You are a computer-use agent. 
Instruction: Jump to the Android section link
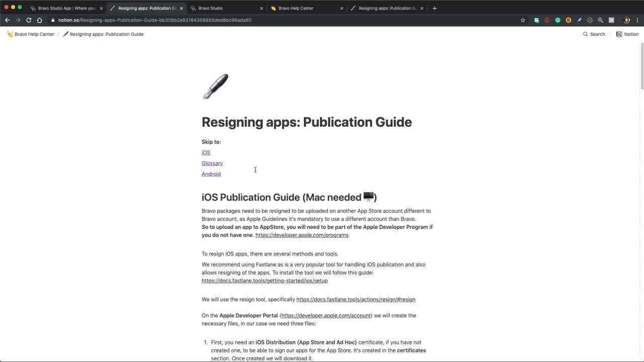(211, 174)
